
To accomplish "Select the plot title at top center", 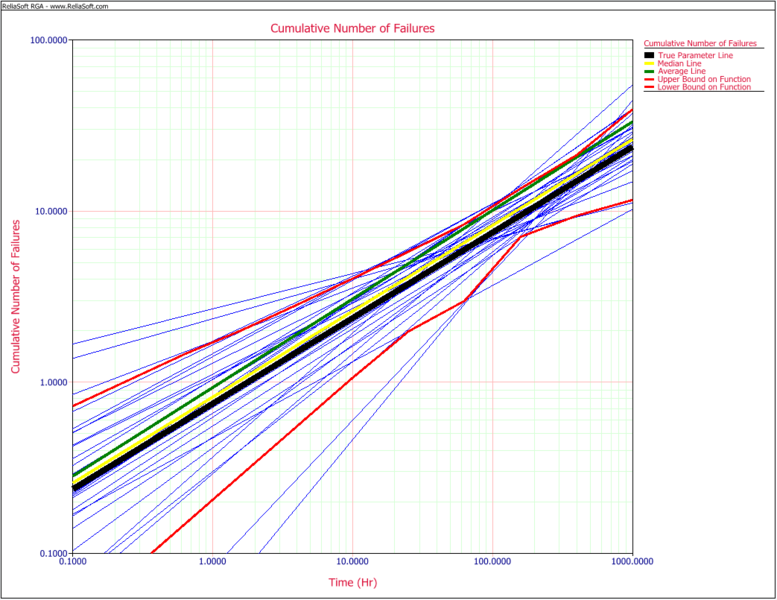I will 353,28.
